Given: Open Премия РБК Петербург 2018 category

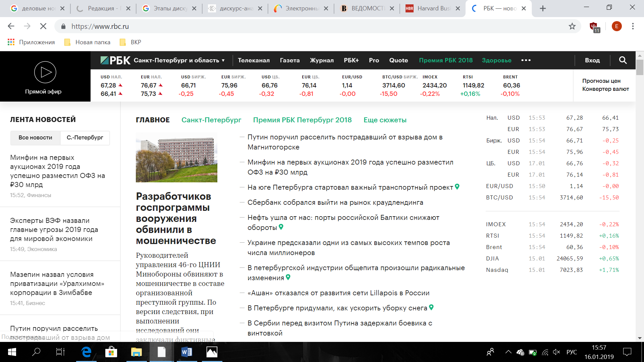Looking at the screenshot, I should click(x=302, y=120).
